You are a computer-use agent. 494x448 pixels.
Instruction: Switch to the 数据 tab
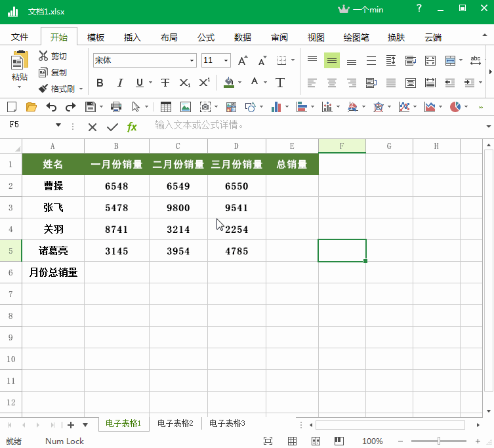243,37
